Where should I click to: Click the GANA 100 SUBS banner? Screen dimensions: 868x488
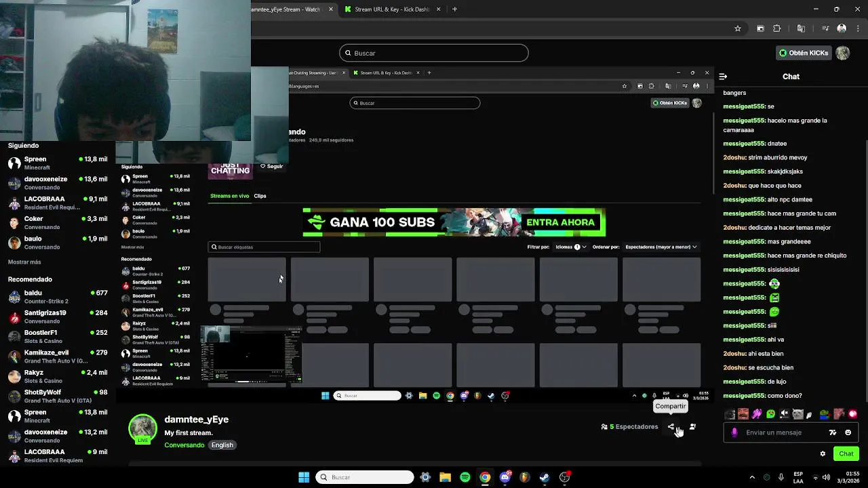point(454,222)
